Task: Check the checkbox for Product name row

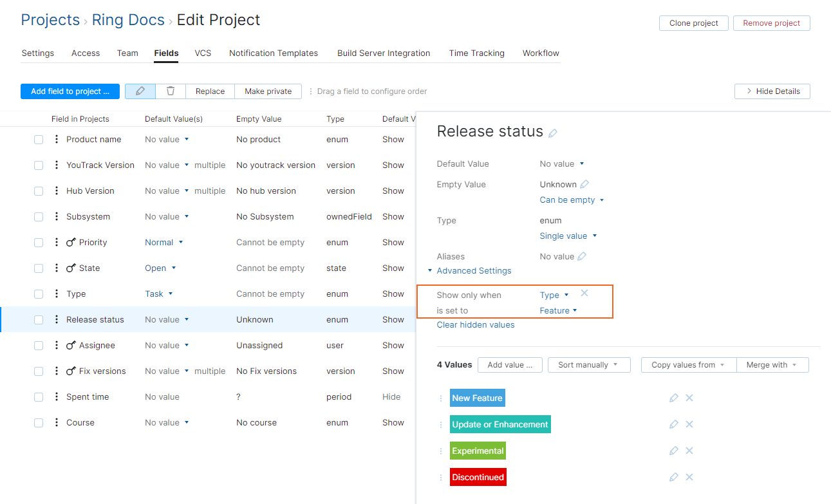Action: coord(38,139)
